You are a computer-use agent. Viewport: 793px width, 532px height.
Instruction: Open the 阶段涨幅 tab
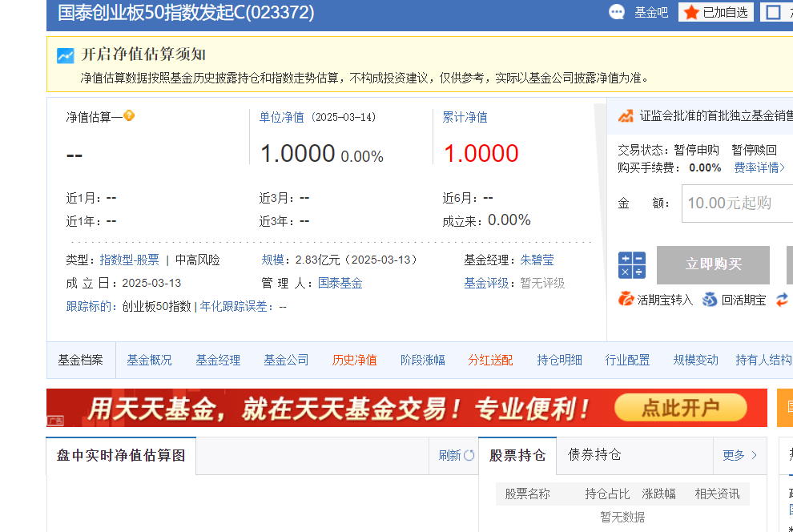pos(423,360)
